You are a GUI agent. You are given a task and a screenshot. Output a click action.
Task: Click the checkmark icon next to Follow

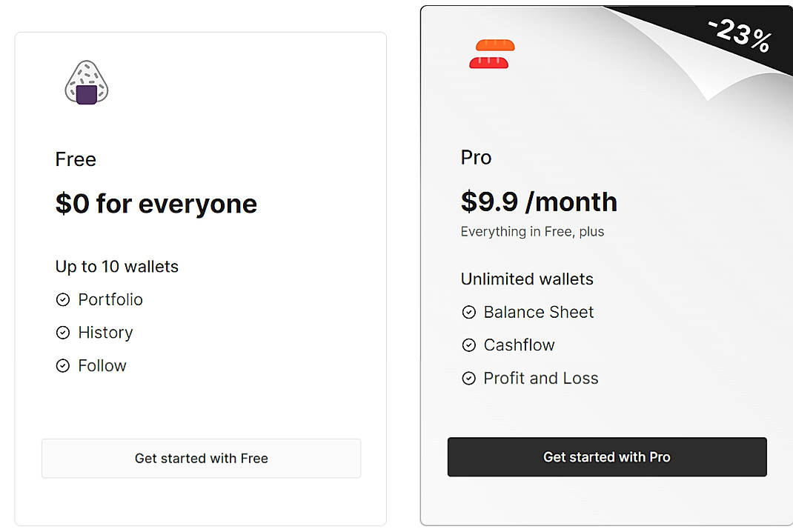(x=63, y=365)
